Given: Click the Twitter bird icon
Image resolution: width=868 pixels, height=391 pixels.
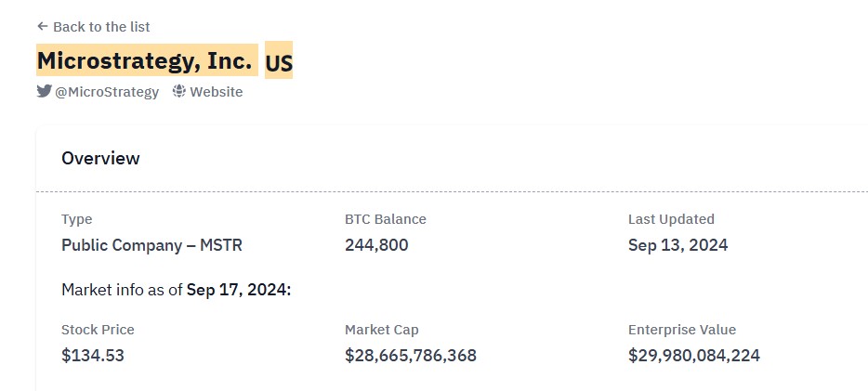Looking at the screenshot, I should 45,91.
